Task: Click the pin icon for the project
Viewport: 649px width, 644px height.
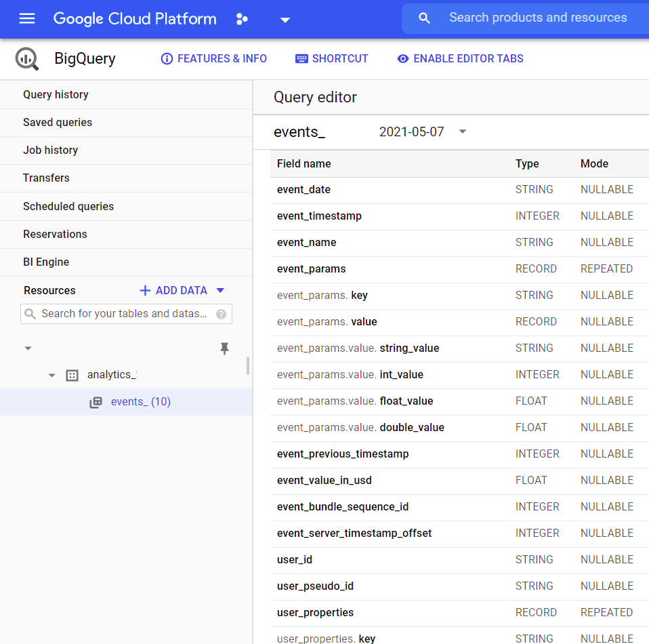Action: [x=224, y=348]
